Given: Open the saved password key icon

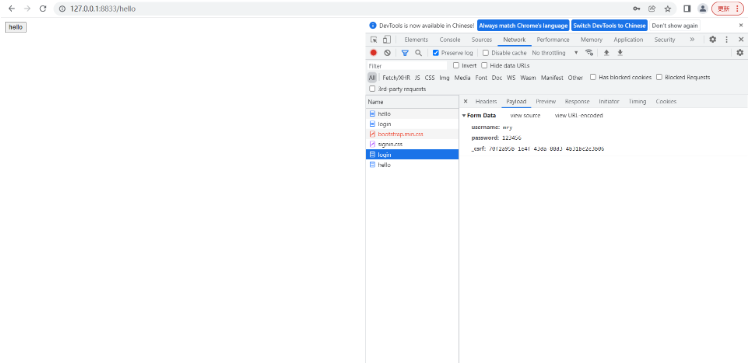Looking at the screenshot, I should (636, 9).
